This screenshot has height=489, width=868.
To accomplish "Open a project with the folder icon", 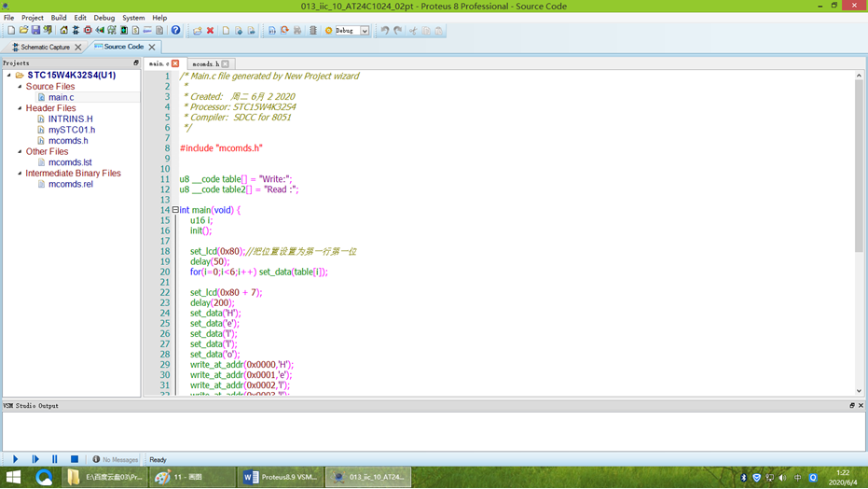I will click(24, 31).
